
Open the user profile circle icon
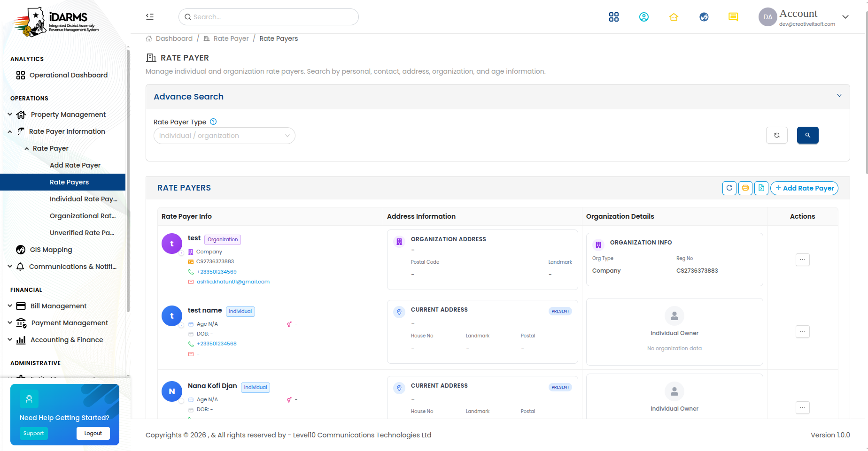pyautogui.click(x=644, y=17)
